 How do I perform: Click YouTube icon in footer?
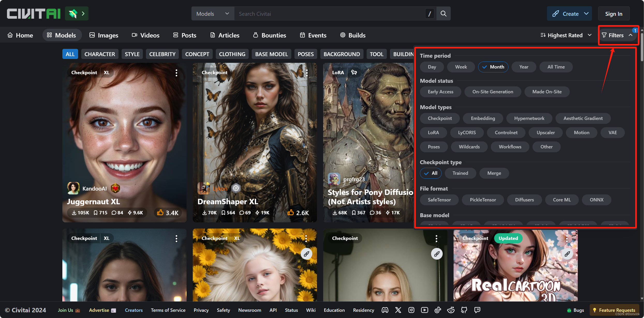coord(424,310)
